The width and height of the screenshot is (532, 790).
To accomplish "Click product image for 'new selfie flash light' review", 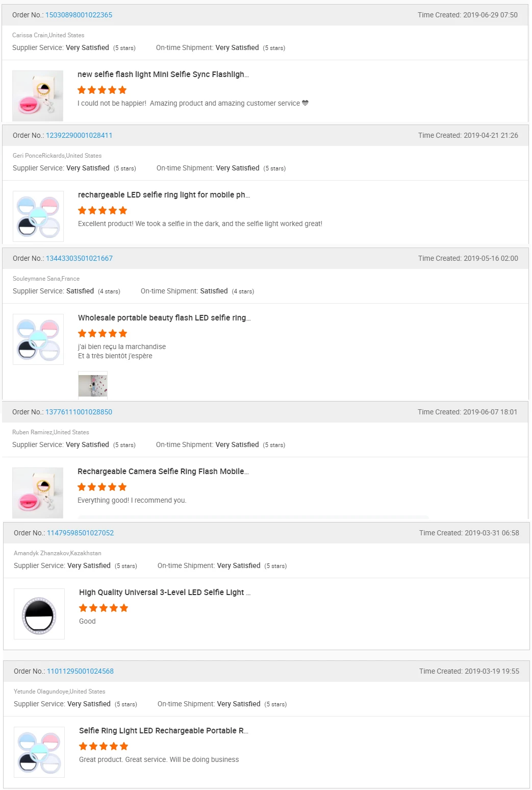I will pos(38,95).
